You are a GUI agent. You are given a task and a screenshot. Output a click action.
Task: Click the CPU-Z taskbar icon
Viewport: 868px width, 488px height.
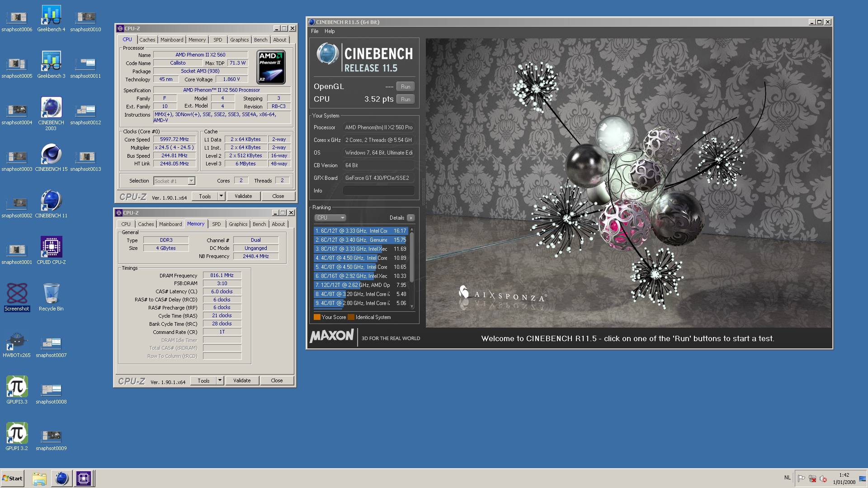pos(84,478)
